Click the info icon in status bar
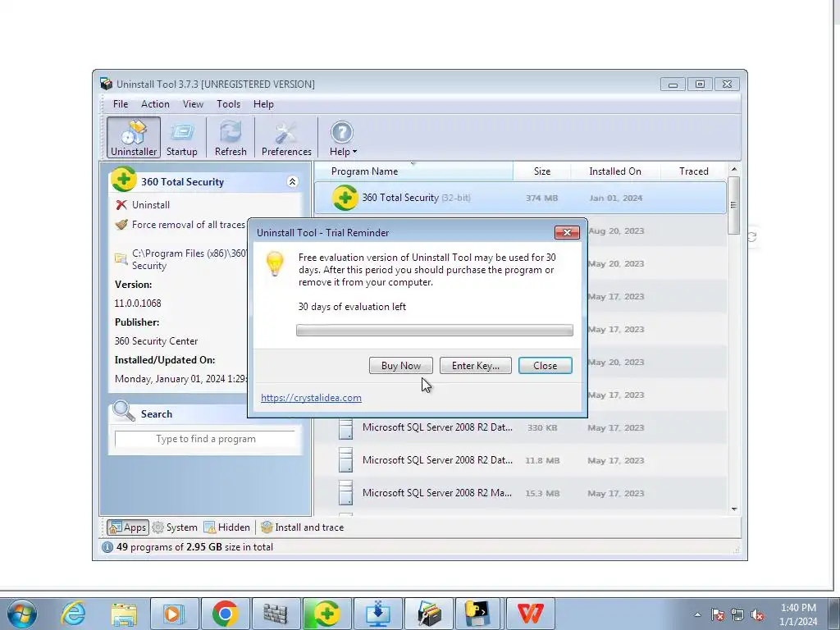This screenshot has width=840, height=630. pyautogui.click(x=107, y=547)
